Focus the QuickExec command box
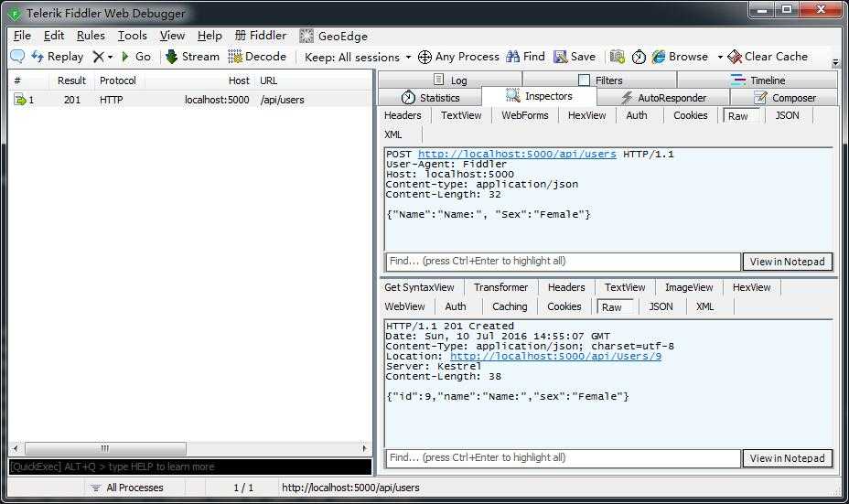The image size is (849, 504). [x=190, y=466]
